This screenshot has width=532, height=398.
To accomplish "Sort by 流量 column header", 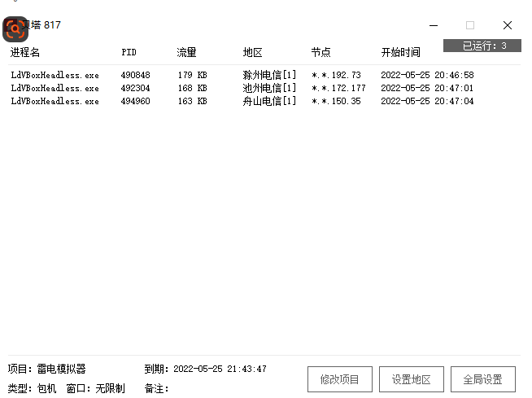I will (186, 52).
